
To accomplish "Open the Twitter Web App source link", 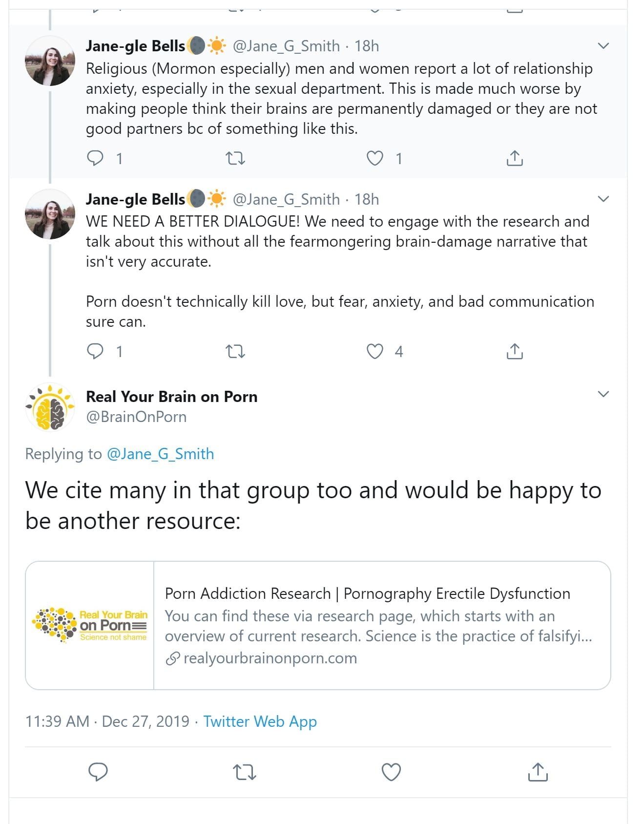I will (260, 721).
